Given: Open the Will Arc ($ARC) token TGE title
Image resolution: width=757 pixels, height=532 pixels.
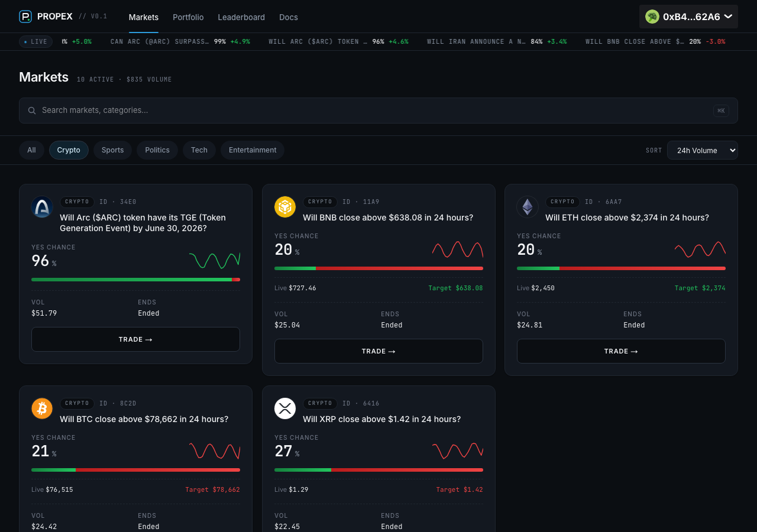Looking at the screenshot, I should (143, 223).
